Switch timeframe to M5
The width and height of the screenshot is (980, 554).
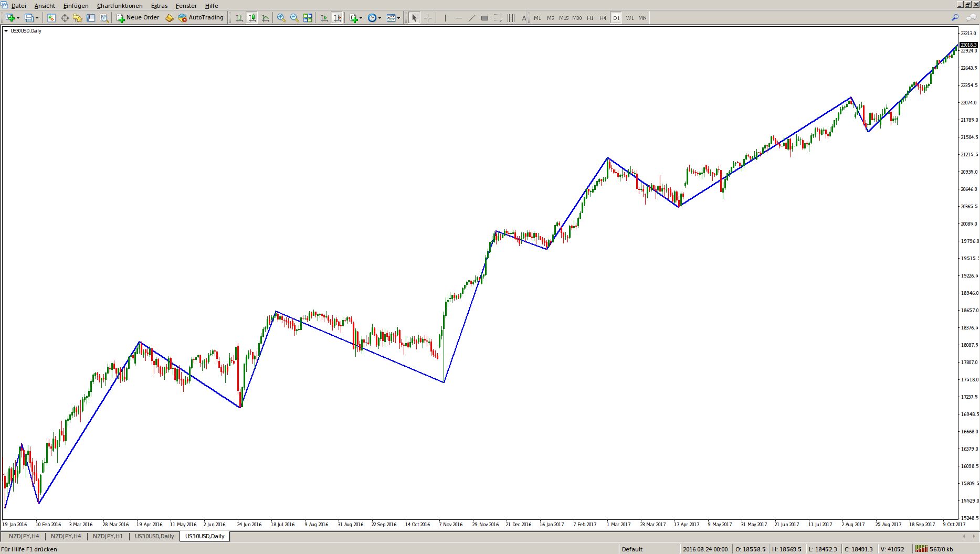tap(550, 18)
